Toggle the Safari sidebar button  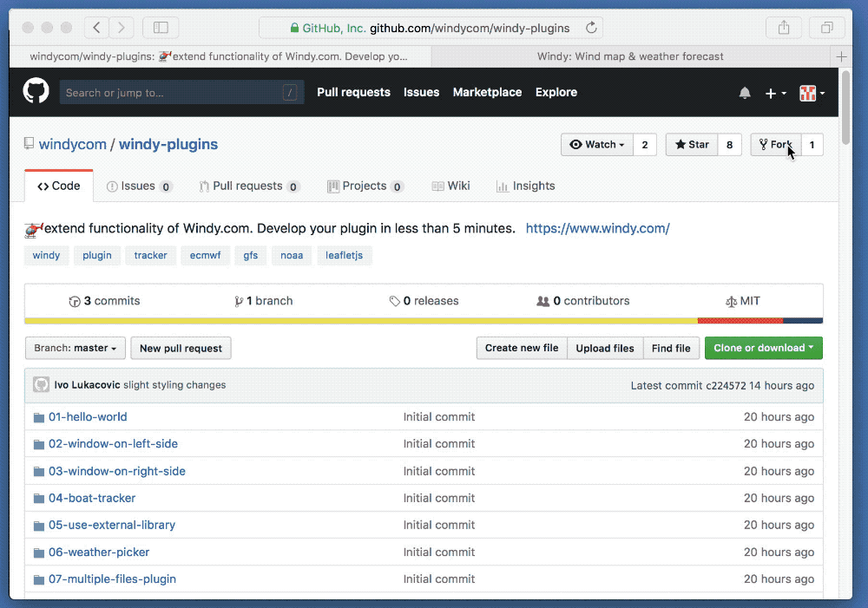click(161, 28)
